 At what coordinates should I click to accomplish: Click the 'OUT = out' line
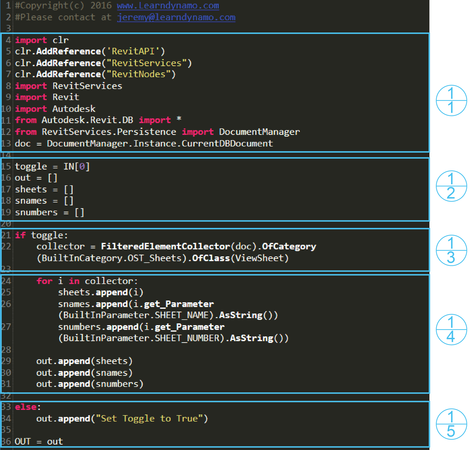(x=39, y=441)
